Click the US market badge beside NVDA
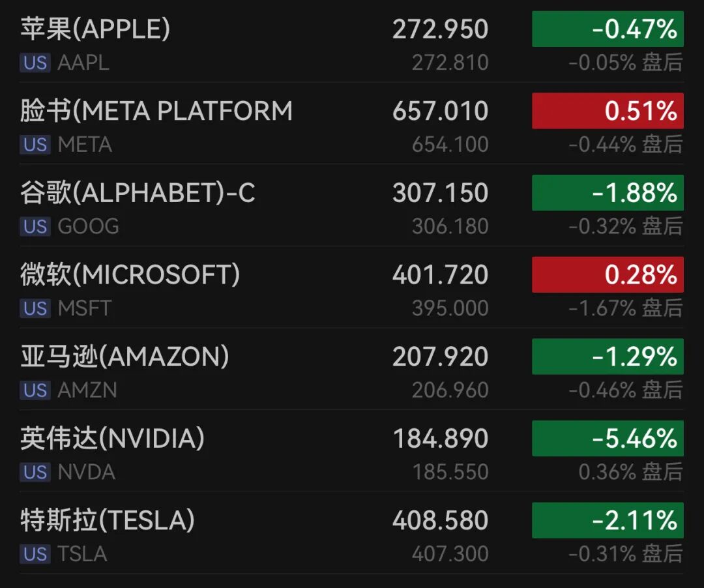The height and width of the screenshot is (588, 704). tap(35, 472)
